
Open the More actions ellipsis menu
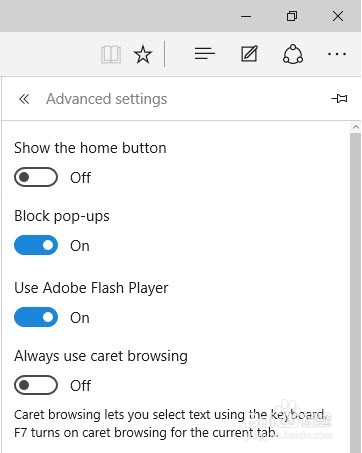pos(337,54)
